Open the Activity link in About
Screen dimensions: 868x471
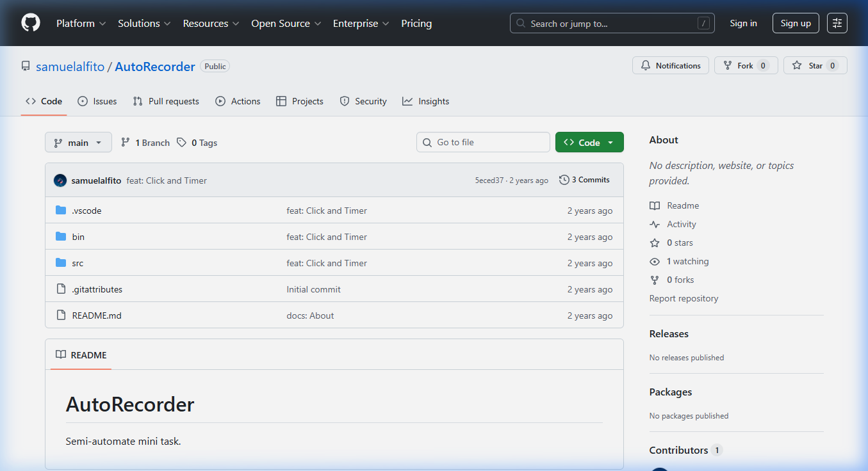[673, 224]
